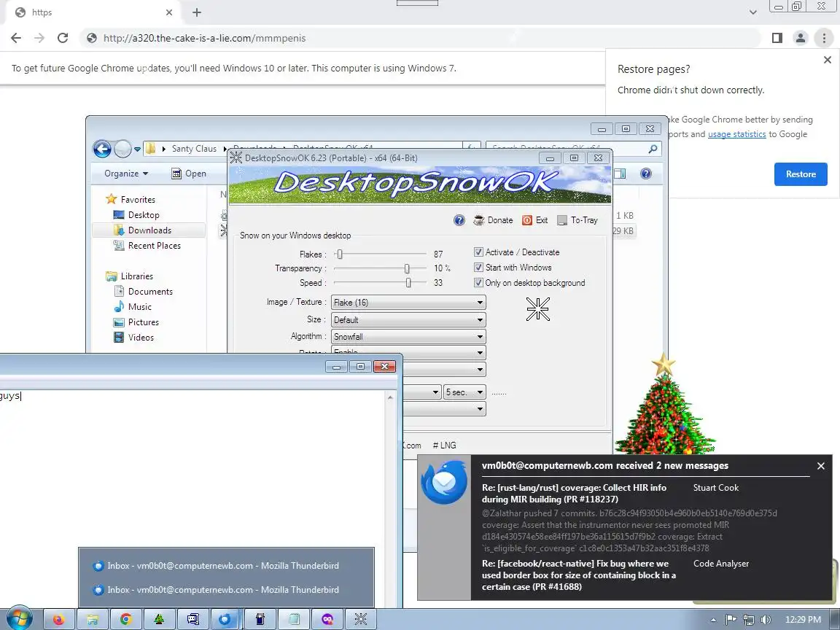Image resolution: width=840 pixels, height=630 pixels.
Task: Select Videos library in Explorer
Action: click(x=134, y=338)
